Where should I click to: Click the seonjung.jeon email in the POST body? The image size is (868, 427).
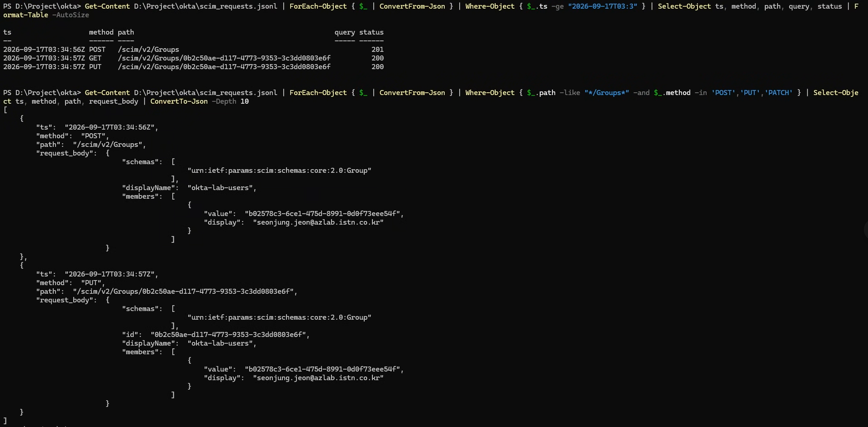point(318,222)
